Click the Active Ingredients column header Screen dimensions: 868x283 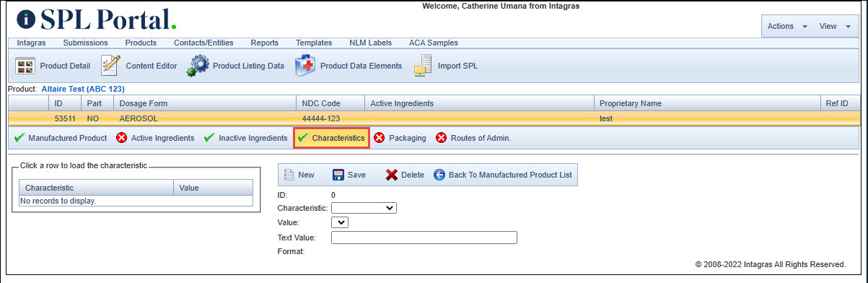click(x=479, y=103)
